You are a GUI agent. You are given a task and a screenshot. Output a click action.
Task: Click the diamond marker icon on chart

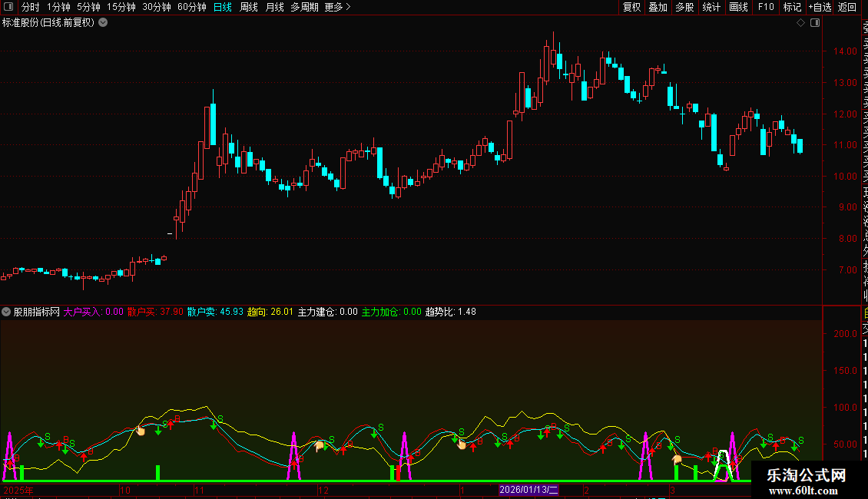pos(800,23)
